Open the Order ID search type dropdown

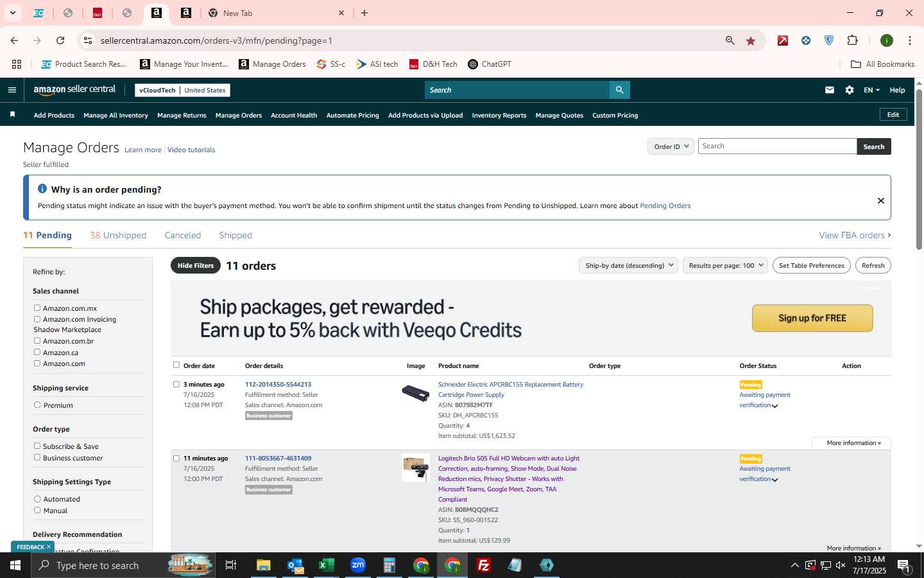click(x=671, y=146)
